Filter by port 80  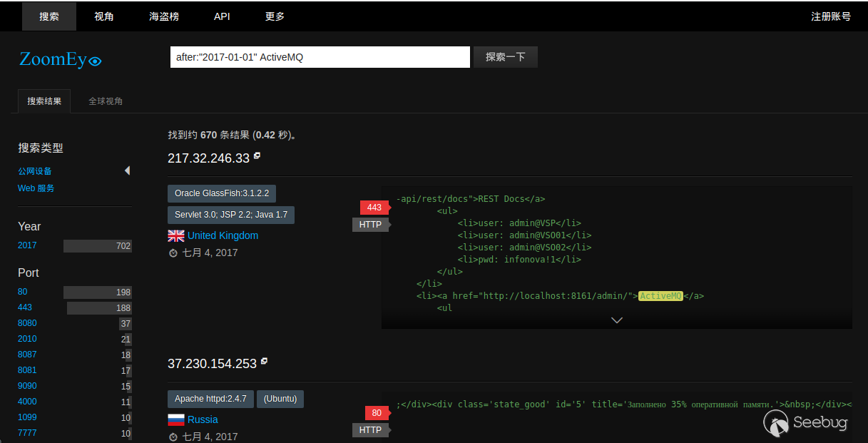(x=22, y=292)
